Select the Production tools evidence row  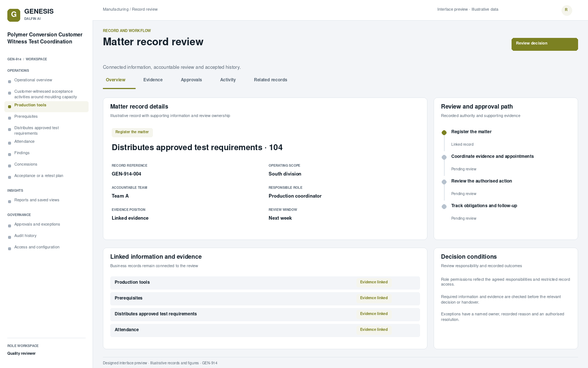[x=265, y=283]
